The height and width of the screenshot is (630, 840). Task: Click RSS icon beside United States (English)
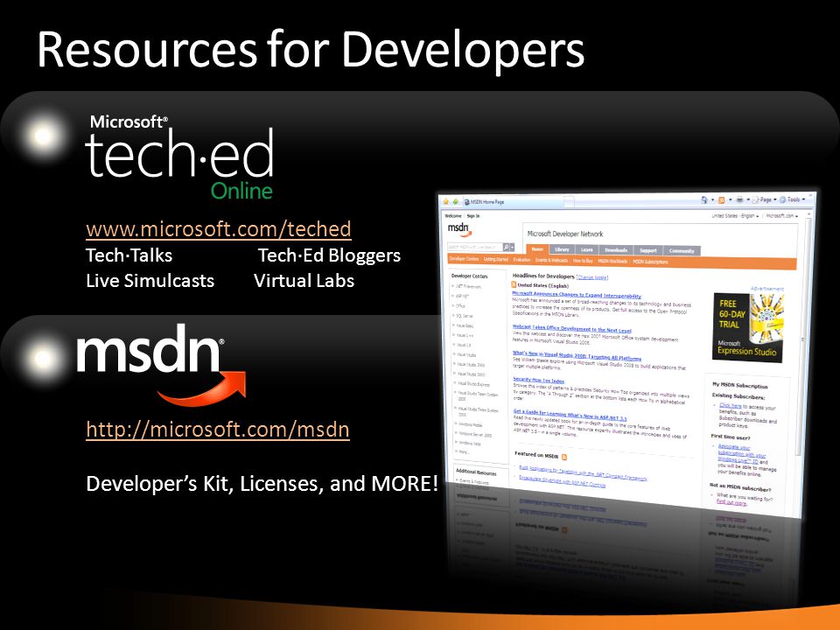click(514, 284)
